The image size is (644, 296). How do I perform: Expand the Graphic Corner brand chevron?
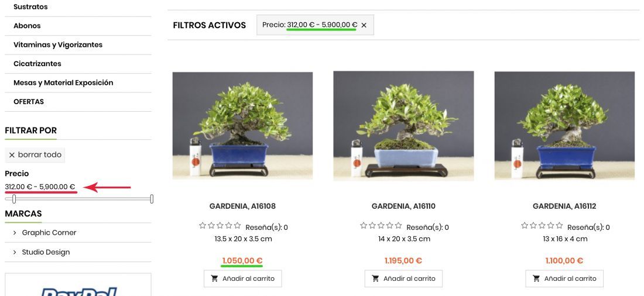point(15,233)
